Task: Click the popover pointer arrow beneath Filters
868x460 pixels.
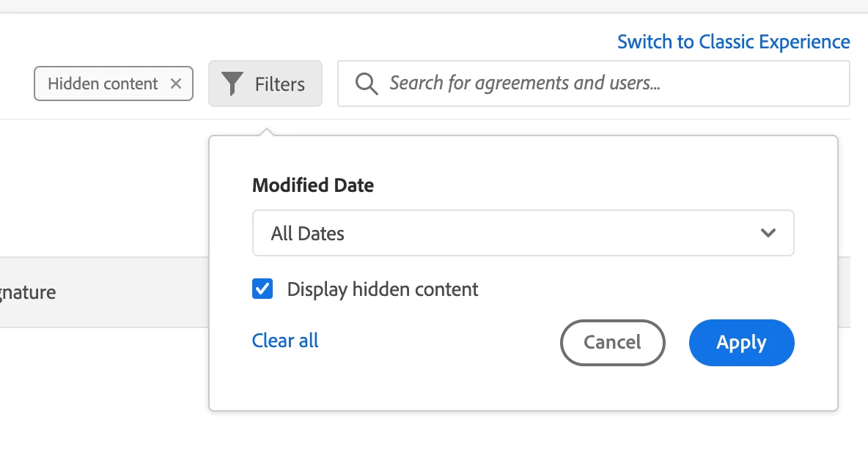Action: (268, 132)
